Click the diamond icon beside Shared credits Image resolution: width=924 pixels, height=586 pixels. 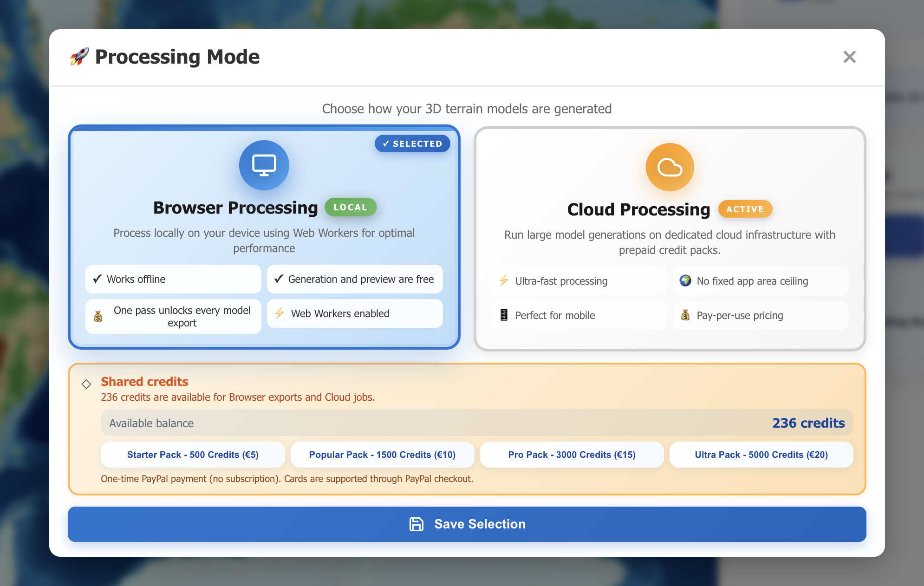tap(86, 384)
